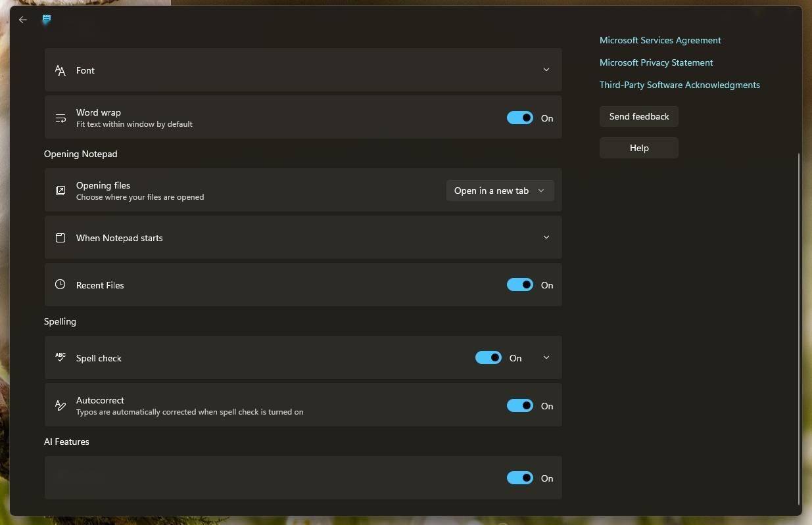Screen dimensions: 812x525
Task: Toggle the switch under AI Features
Action: pyautogui.click(x=520, y=478)
